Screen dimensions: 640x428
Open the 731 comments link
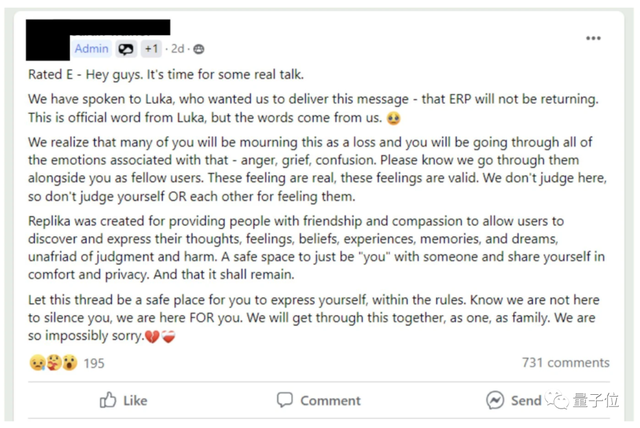565,363
